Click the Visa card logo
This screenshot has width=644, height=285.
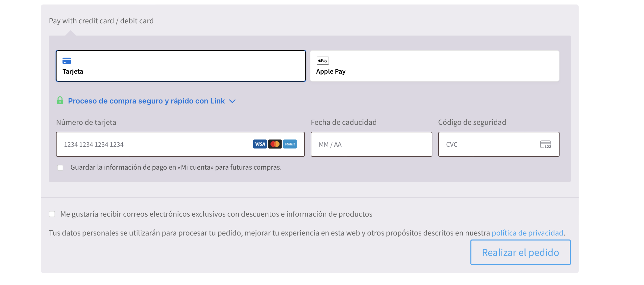click(x=260, y=144)
